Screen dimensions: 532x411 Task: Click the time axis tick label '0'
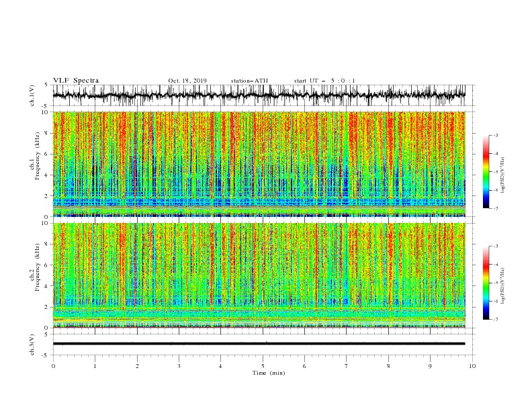pyautogui.click(x=53, y=366)
